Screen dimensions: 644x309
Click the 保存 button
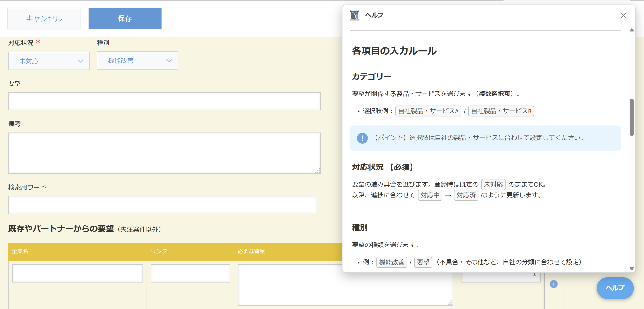(x=125, y=19)
